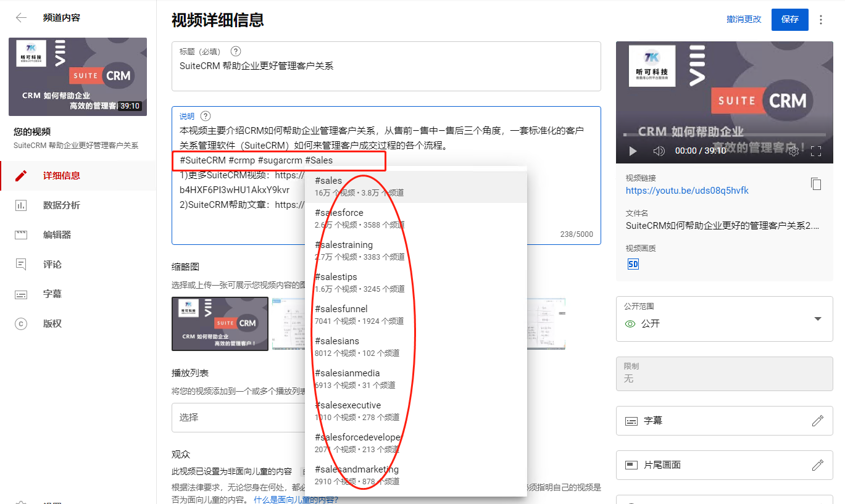The height and width of the screenshot is (504, 845).
Task: Select the #salesfunnel hashtag suggestion
Action: pyautogui.click(x=416, y=315)
